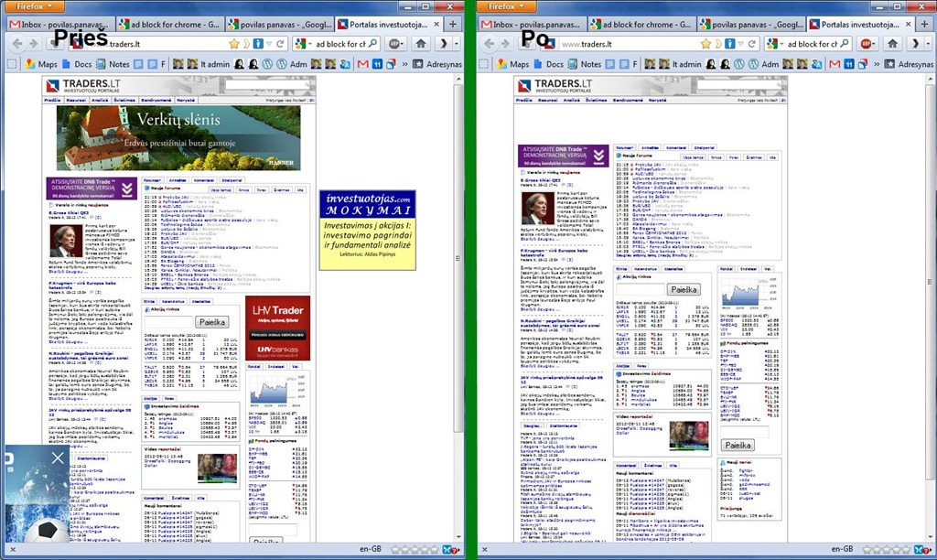This screenshot has height=560, width=937.
Task: Open the Adresynas bookmark in the left window
Action: [437, 64]
